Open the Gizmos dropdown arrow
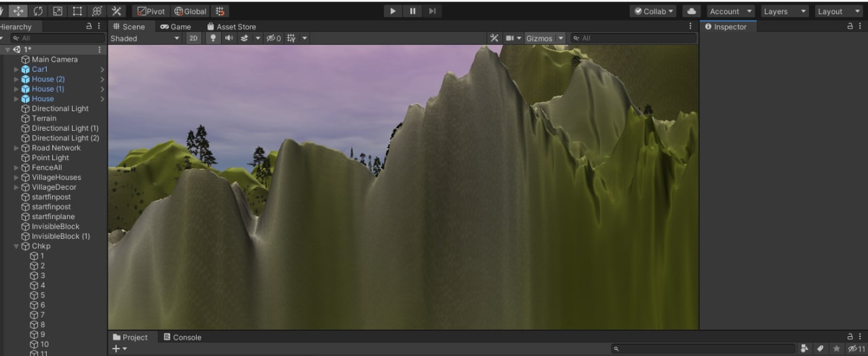This screenshot has width=868, height=356. pos(561,38)
